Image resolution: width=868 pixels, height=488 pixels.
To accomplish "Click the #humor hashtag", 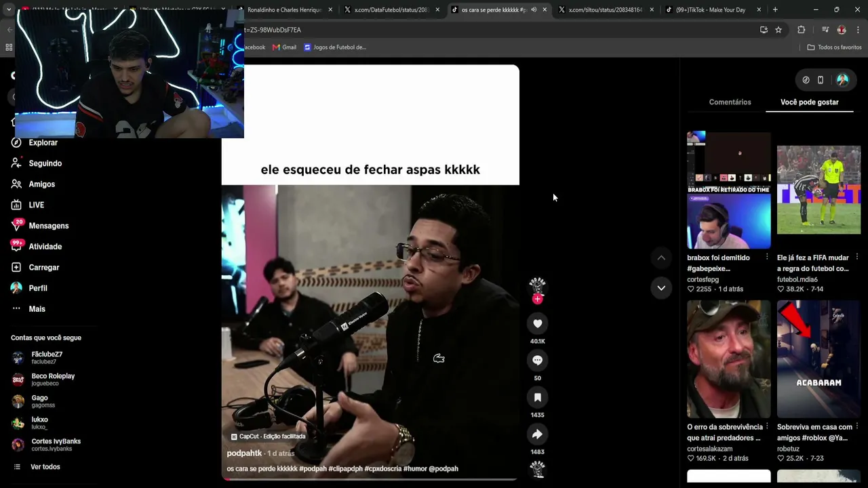I will 414,469.
